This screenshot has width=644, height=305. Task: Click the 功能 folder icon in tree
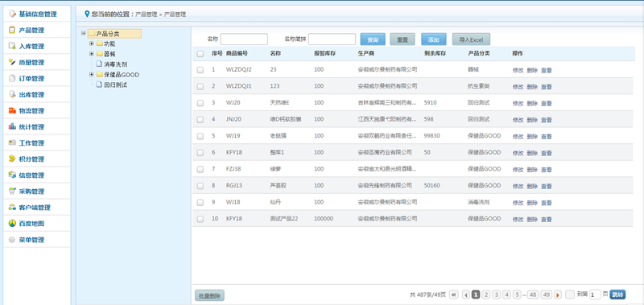(x=99, y=43)
